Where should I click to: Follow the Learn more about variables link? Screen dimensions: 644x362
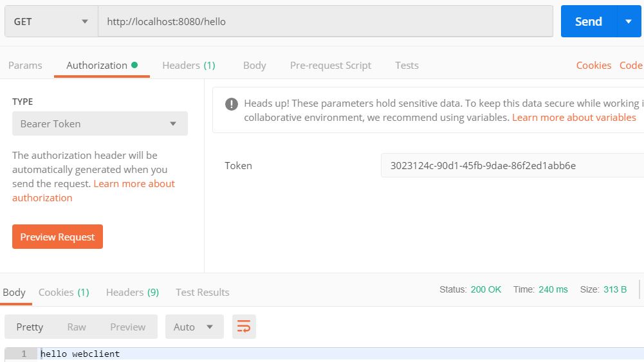[x=574, y=118]
